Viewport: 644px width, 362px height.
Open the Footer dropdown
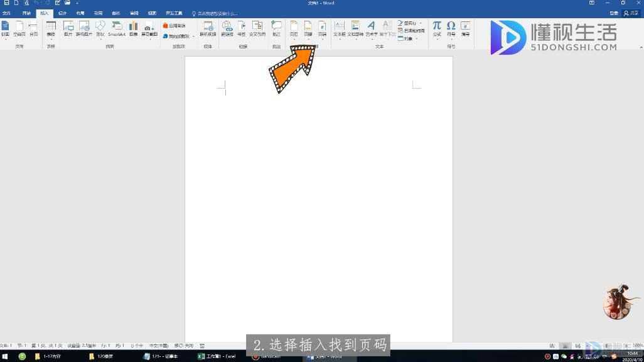pos(308,29)
